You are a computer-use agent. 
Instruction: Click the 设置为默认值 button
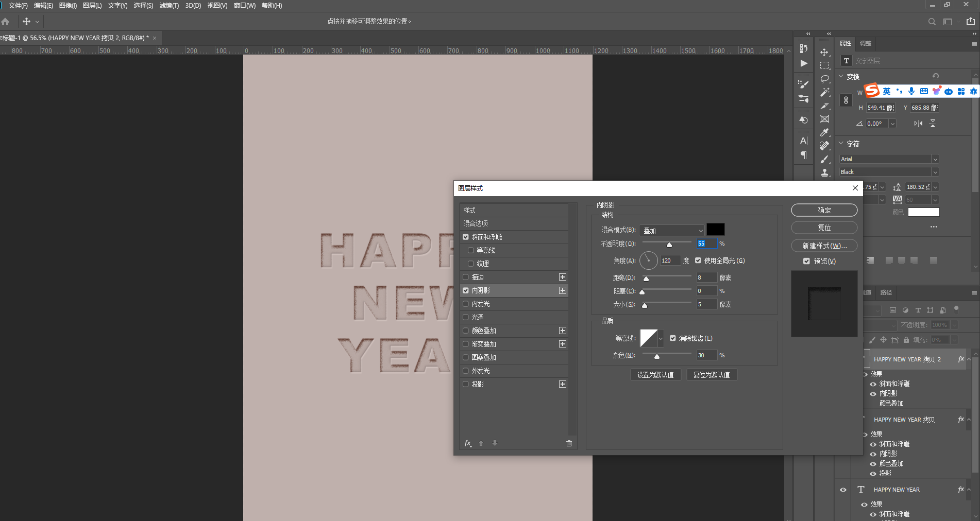pos(655,375)
